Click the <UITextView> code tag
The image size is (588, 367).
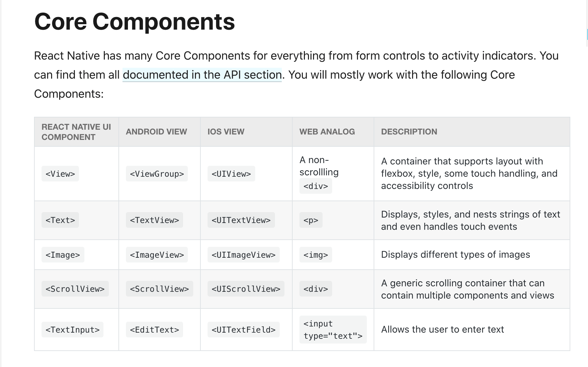(x=241, y=220)
